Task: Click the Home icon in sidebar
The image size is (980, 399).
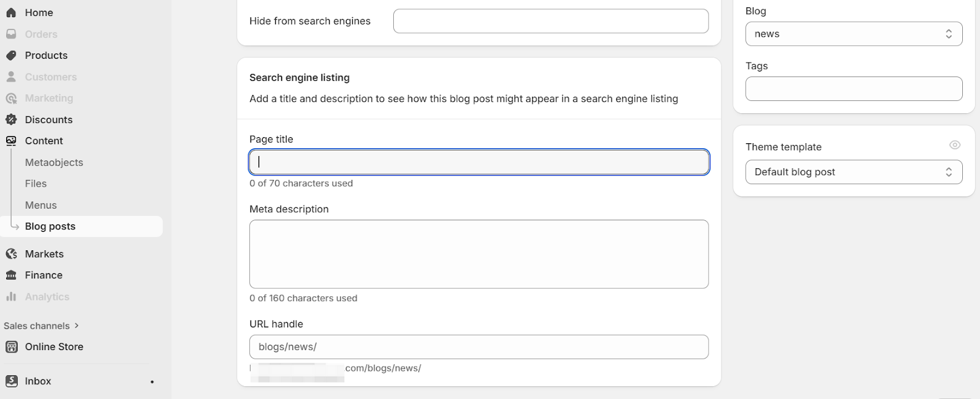Action: pos(11,12)
